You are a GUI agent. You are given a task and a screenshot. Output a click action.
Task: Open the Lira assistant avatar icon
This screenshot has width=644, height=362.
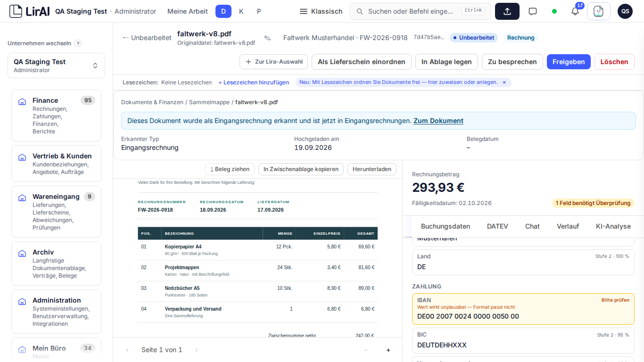pos(598,11)
